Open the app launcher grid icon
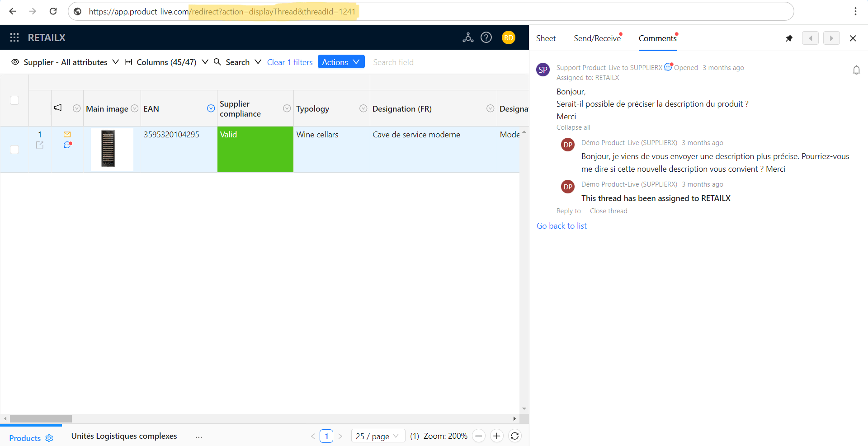Viewport: 868px width, 446px height. 14,38
